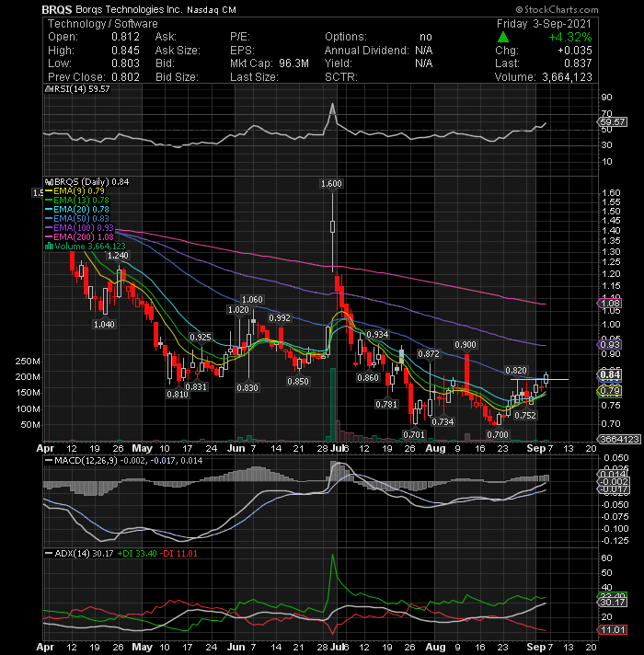The height and width of the screenshot is (655, 644).
Task: Click the Open 0.812 value
Action: click(x=125, y=37)
